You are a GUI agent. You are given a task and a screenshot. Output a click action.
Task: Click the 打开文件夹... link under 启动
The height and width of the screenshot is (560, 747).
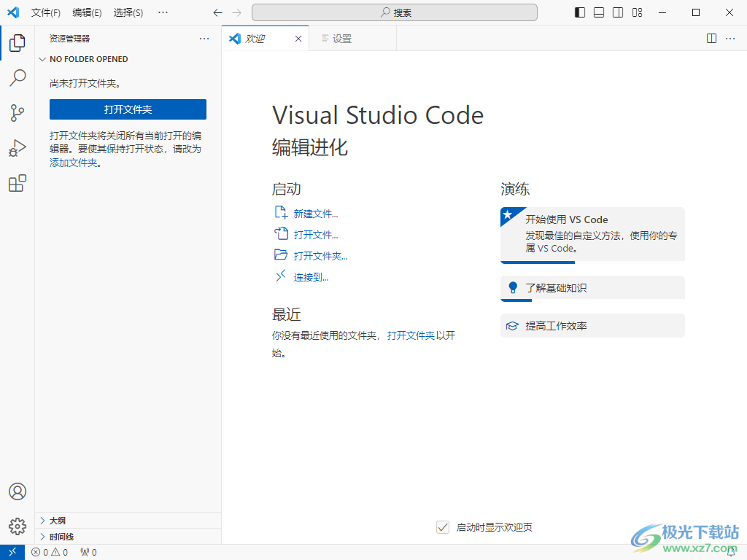[321, 256]
